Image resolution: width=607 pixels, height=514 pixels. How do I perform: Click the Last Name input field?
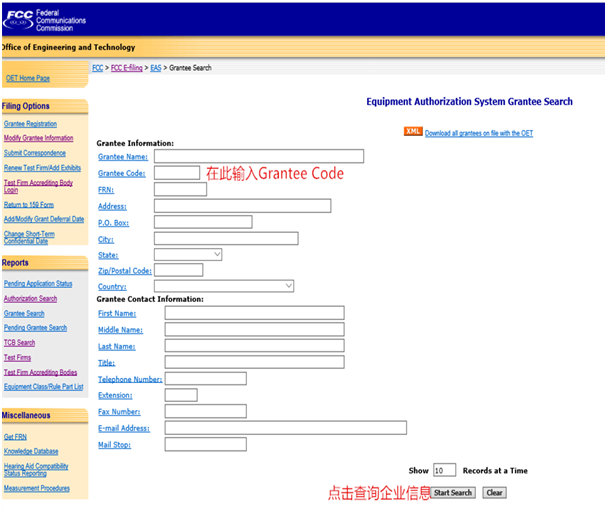[x=254, y=346]
